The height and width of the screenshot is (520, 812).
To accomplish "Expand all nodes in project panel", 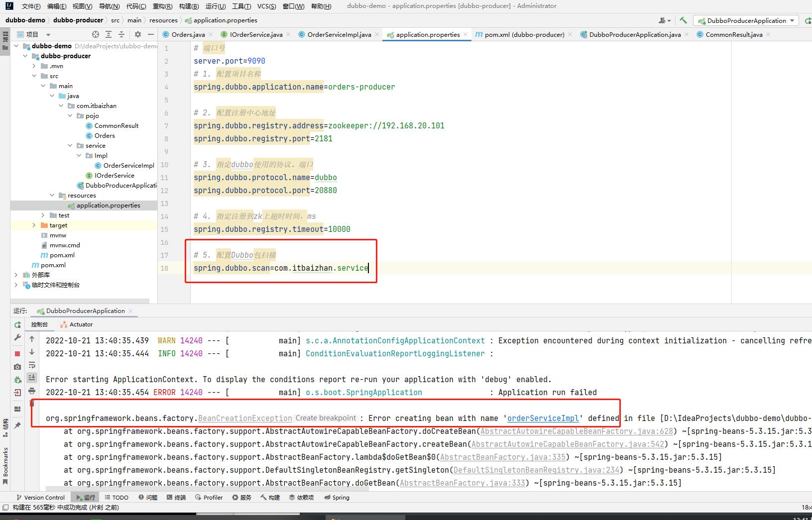I will (109, 34).
